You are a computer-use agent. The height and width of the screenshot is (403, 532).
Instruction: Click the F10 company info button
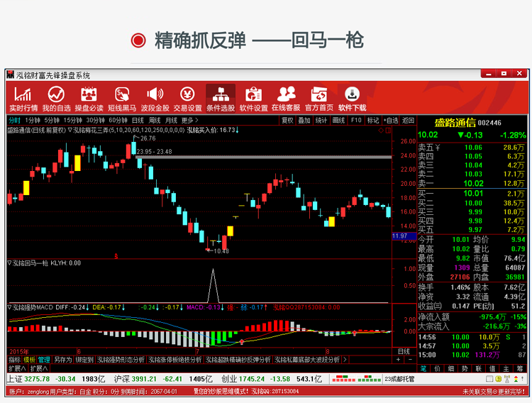356,121
